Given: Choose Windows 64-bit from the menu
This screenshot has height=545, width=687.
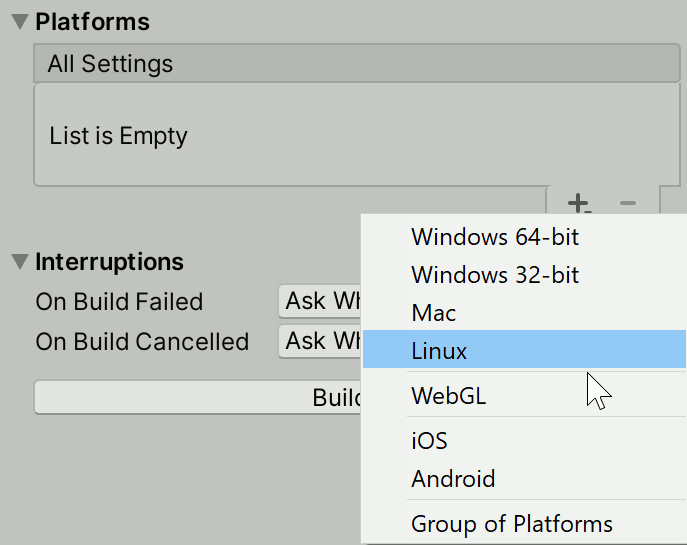Looking at the screenshot, I should click(x=495, y=237).
